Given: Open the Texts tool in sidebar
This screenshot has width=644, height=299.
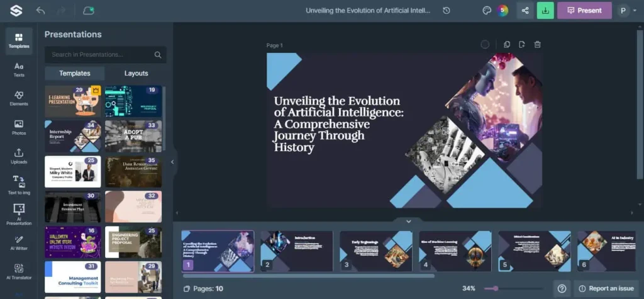Looking at the screenshot, I should coord(19,69).
